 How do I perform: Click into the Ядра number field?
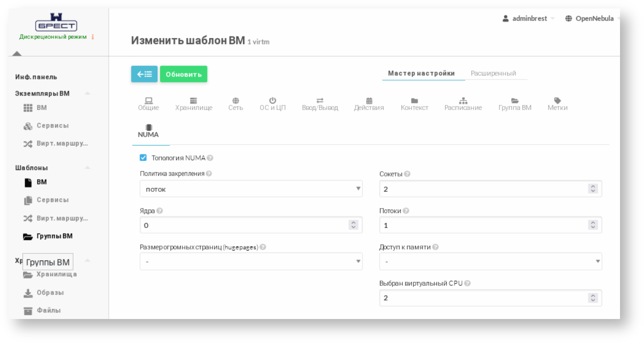251,225
